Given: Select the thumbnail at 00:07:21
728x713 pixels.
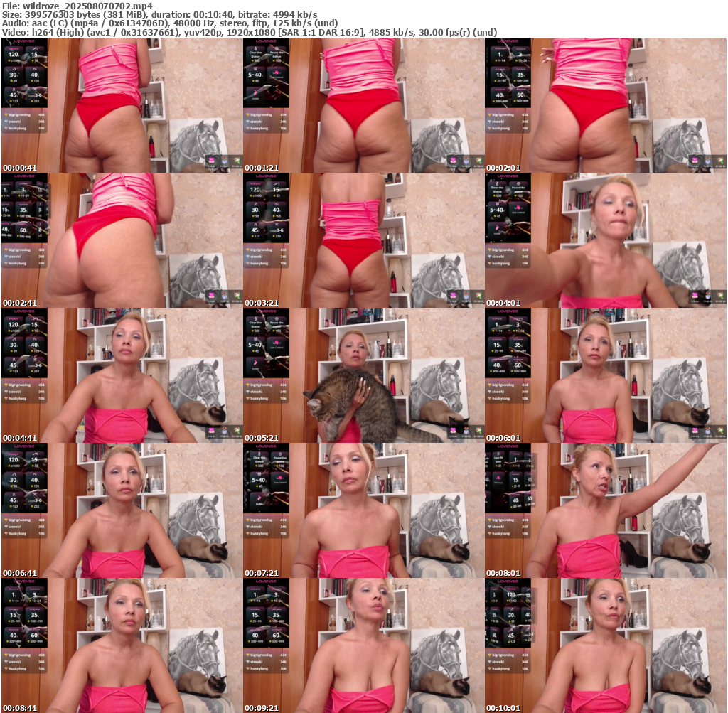Looking at the screenshot, I should pos(363,510).
